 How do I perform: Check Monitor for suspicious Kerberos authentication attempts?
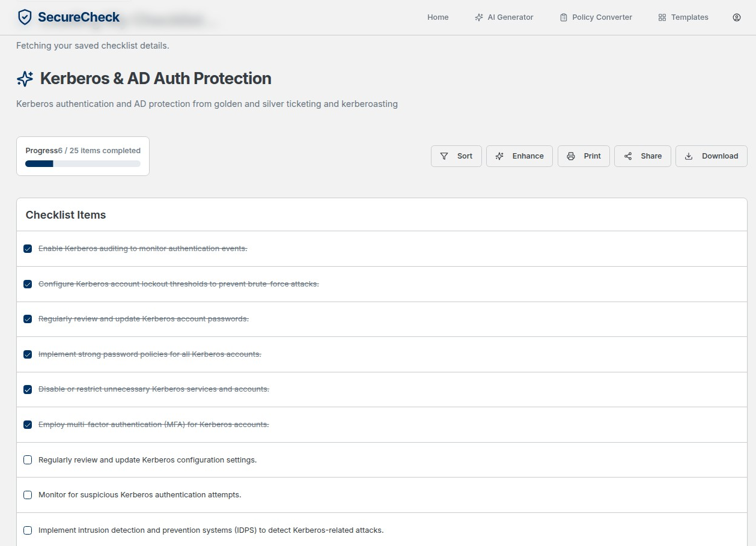click(28, 495)
